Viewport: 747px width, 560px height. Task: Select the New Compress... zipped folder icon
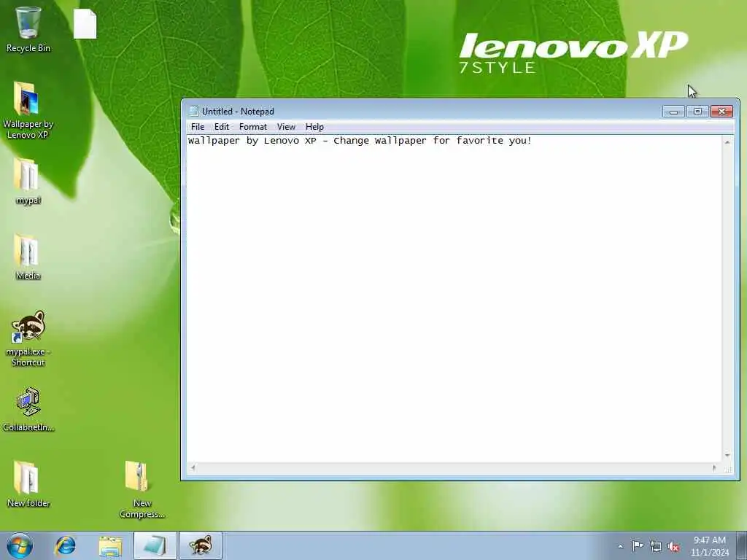click(x=142, y=489)
